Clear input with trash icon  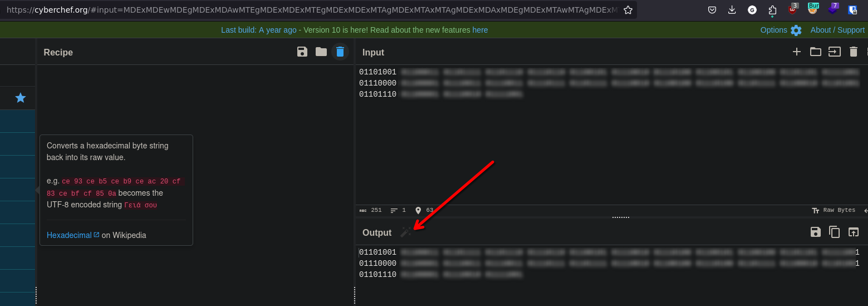tap(853, 52)
